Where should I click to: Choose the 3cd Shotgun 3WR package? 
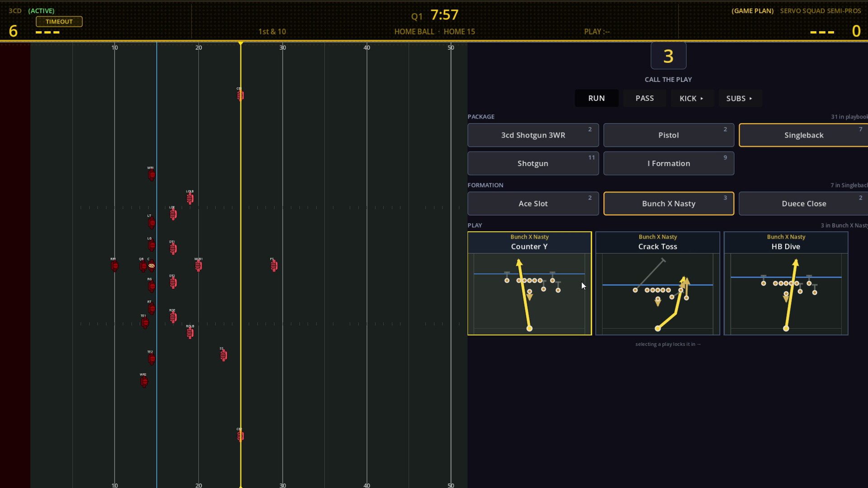tap(533, 135)
